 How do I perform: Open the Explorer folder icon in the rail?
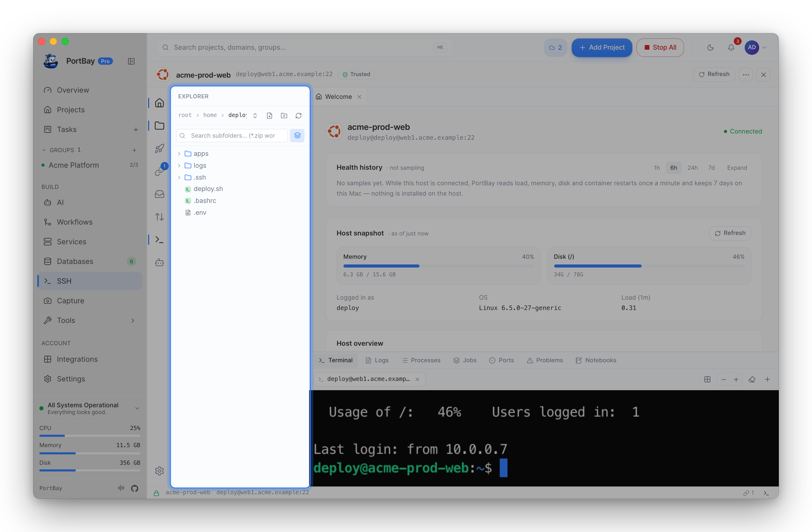tap(159, 125)
